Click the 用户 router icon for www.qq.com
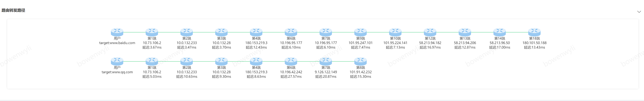Viewport: 644px width, 101px height. coord(117,61)
